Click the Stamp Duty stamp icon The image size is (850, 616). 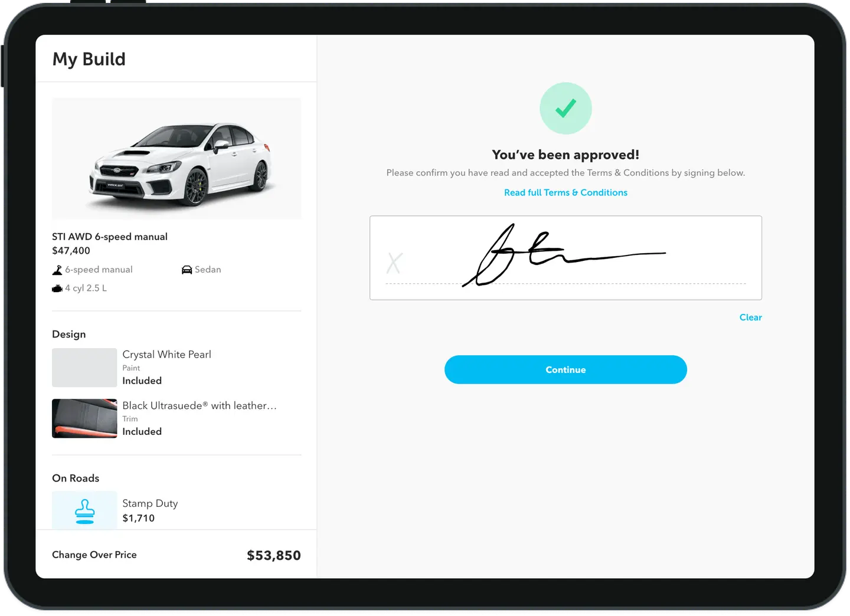(84, 511)
